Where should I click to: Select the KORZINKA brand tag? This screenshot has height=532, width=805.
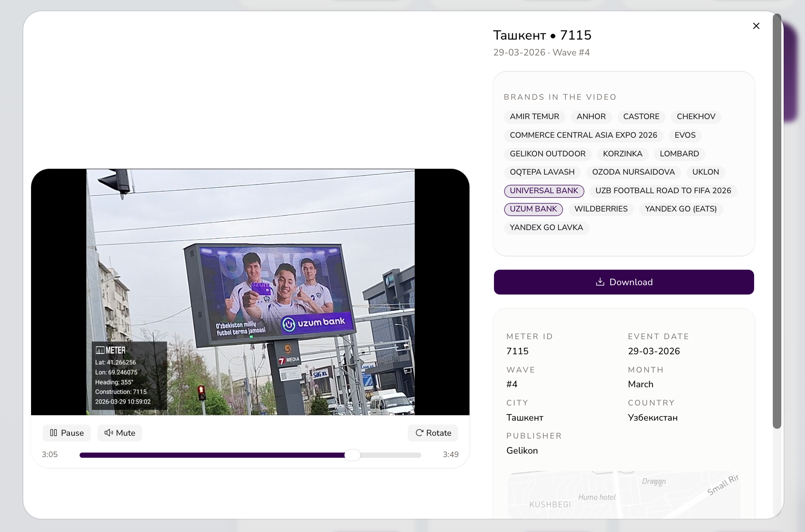[x=622, y=154]
